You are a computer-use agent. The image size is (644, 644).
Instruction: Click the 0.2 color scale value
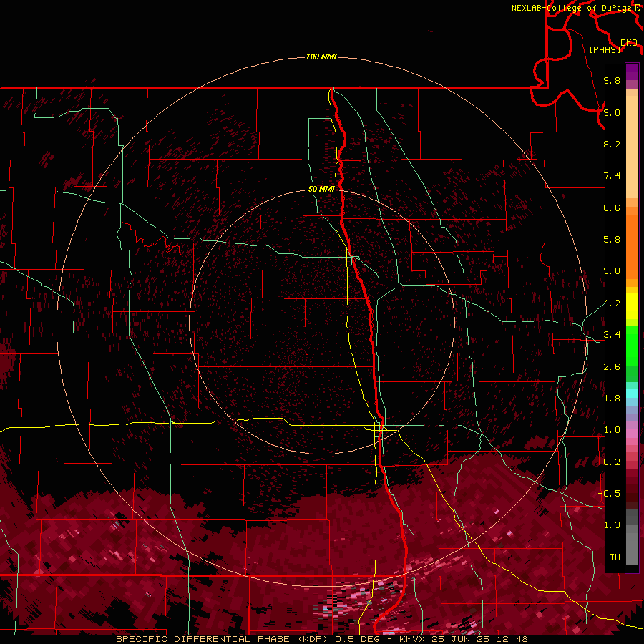click(x=612, y=462)
